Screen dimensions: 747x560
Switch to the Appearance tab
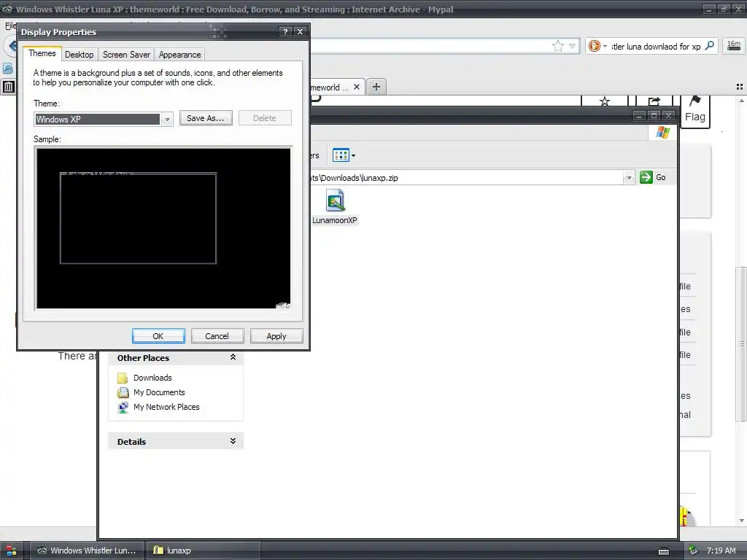(179, 54)
